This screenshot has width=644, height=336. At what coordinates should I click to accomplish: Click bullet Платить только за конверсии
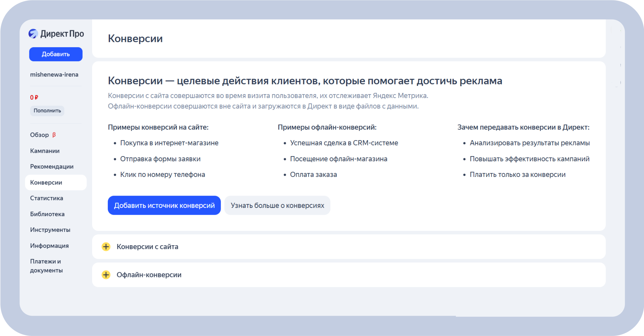(517, 175)
